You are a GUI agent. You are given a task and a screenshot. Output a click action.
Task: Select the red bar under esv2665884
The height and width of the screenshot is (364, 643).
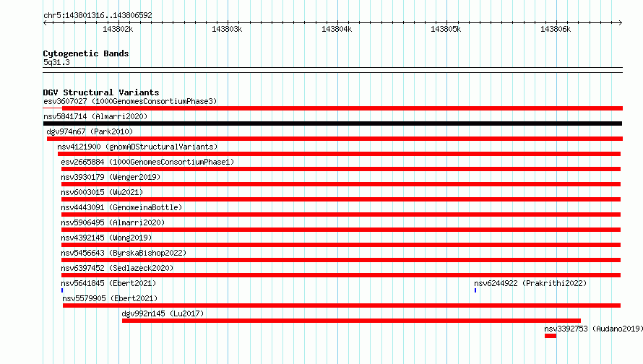tap(341, 169)
